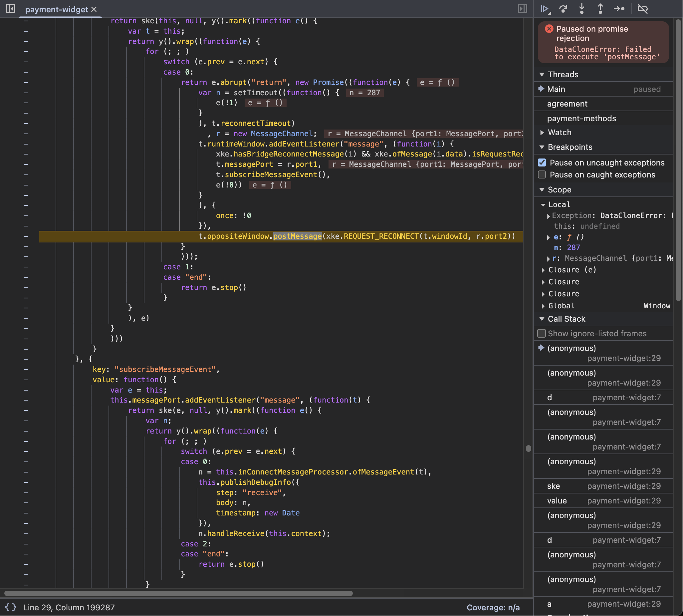Step over next function call
The image size is (683, 616).
[x=563, y=9]
